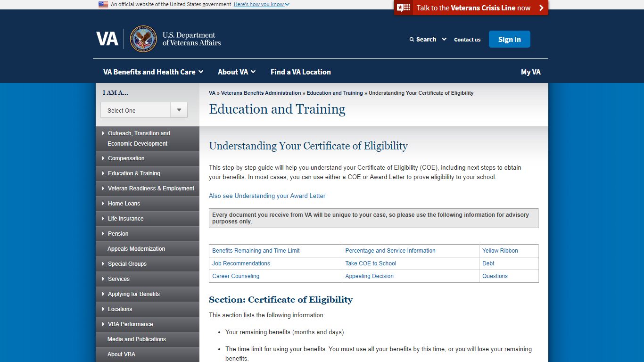This screenshot has height=362, width=644.
Task: Click "Your remaining benefits (months and days)" bullet
Action: [x=284, y=332]
